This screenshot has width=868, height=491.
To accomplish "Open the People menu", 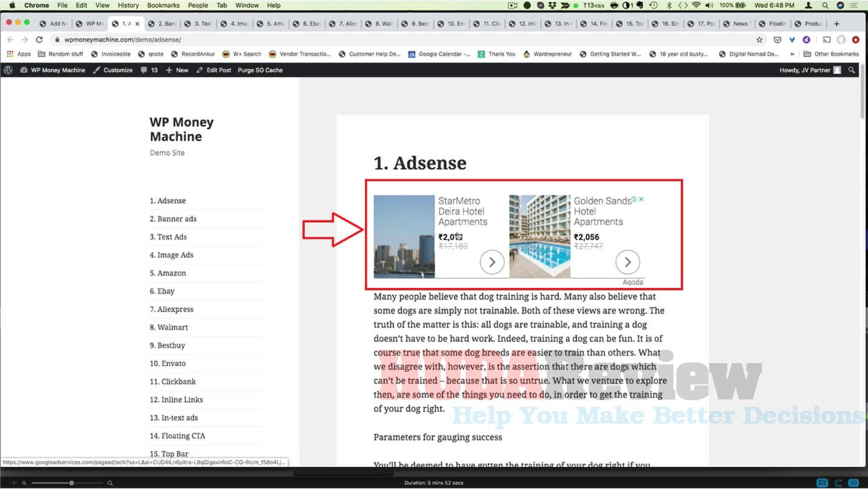I will 198,5.
